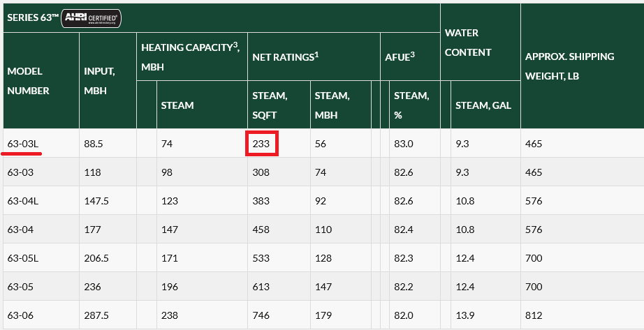Select the model number 63-04 cell
Screen dimensions: 644x330
[x=41, y=229]
